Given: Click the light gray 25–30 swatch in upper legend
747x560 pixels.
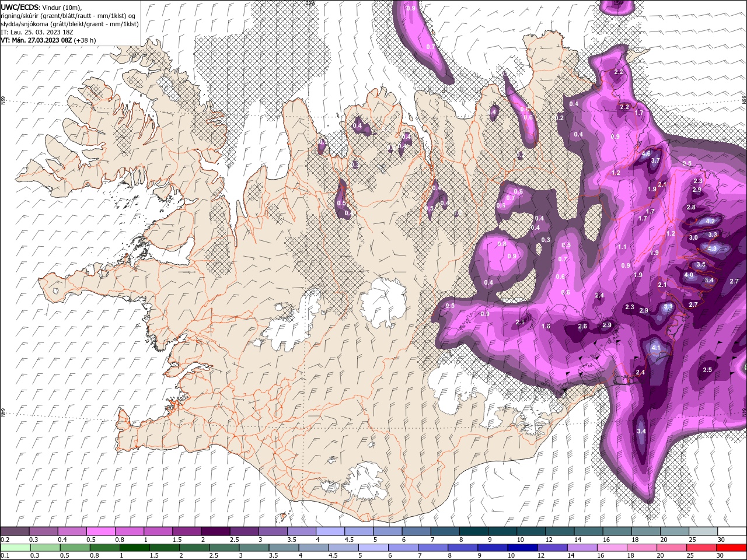Looking at the screenshot, I should click(x=703, y=531).
